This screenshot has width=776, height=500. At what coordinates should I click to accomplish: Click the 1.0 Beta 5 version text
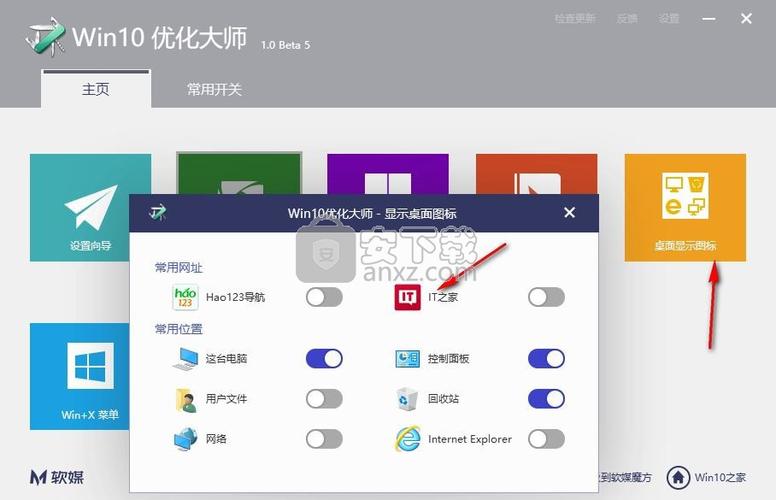(x=286, y=45)
